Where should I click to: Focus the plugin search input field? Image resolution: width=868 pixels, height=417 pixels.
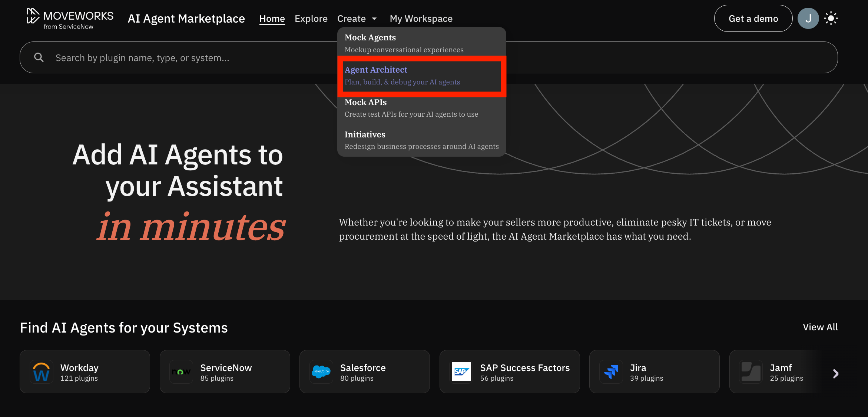coord(185,58)
